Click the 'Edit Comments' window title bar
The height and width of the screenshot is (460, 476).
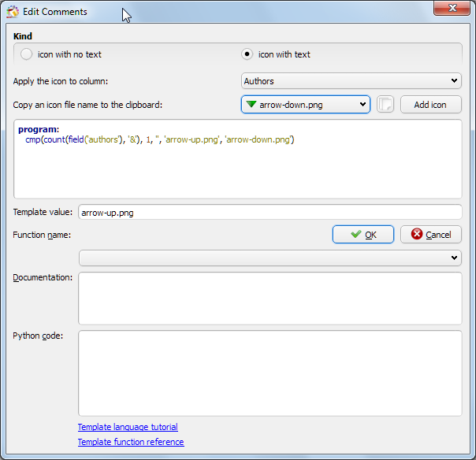(236, 12)
